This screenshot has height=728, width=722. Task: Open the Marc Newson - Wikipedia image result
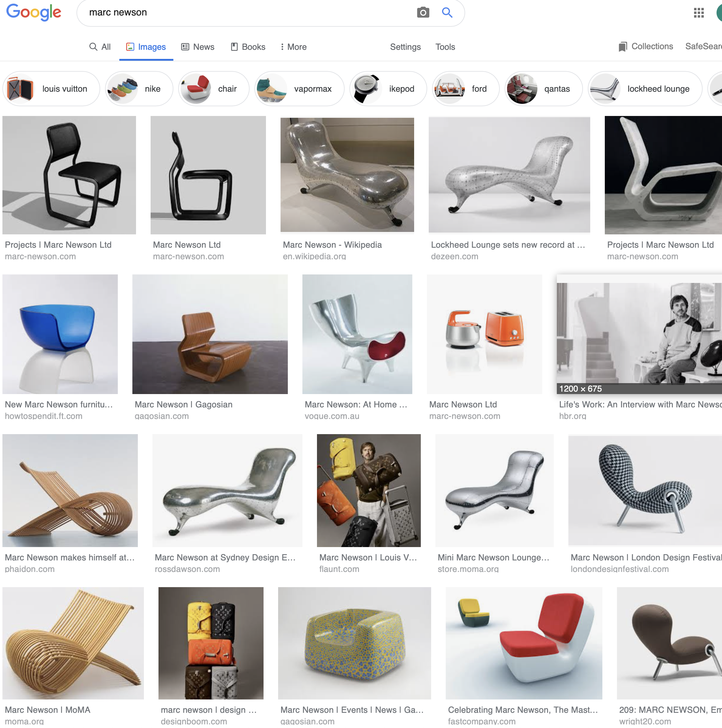[x=347, y=175]
